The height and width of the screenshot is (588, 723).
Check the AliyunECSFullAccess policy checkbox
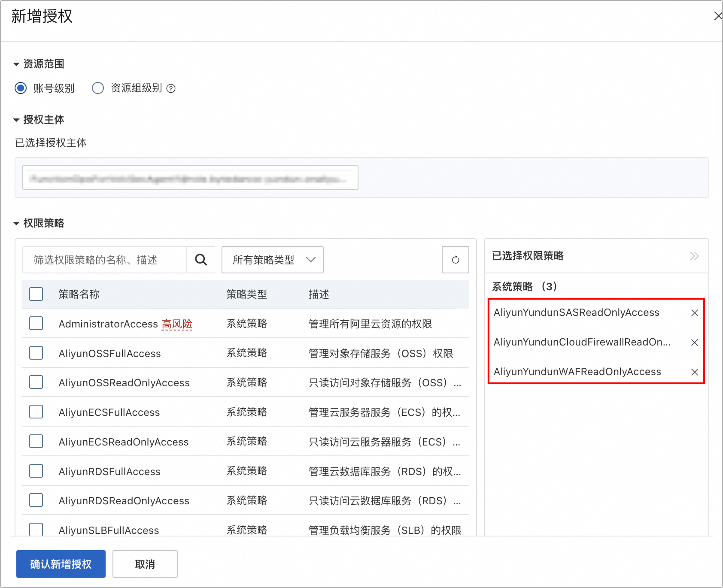[x=36, y=412]
